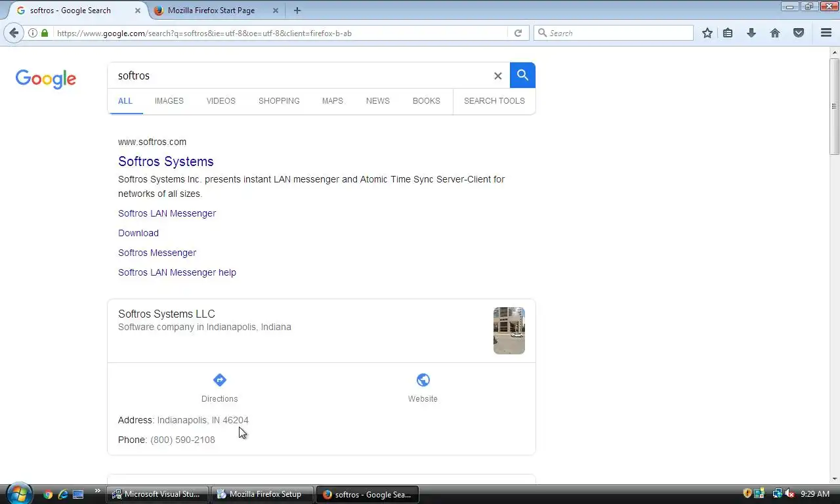The width and height of the screenshot is (840, 504).
Task: Expand SEARCH TOOLS options
Action: [x=494, y=101]
